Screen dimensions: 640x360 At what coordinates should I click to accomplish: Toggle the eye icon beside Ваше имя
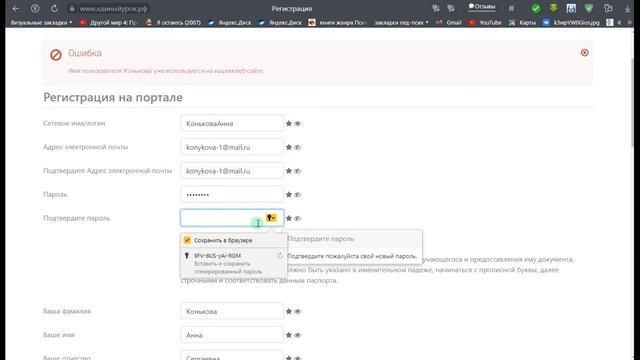(298, 335)
